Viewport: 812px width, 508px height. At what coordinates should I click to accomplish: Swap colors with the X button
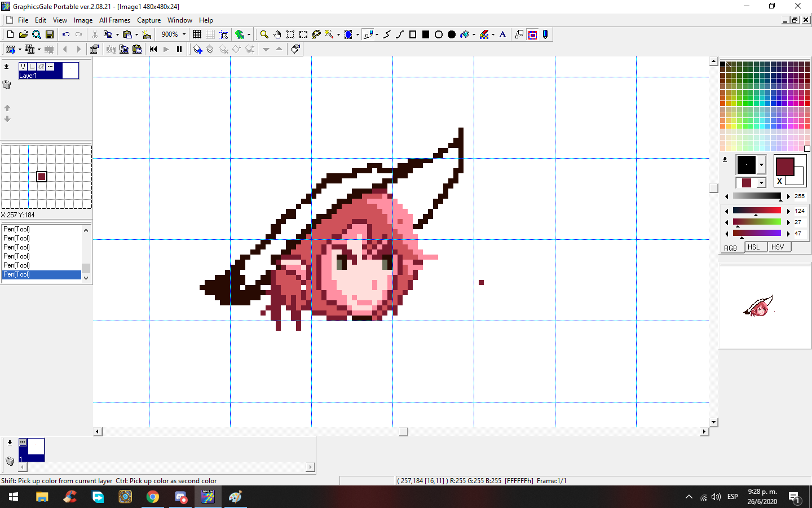780,181
